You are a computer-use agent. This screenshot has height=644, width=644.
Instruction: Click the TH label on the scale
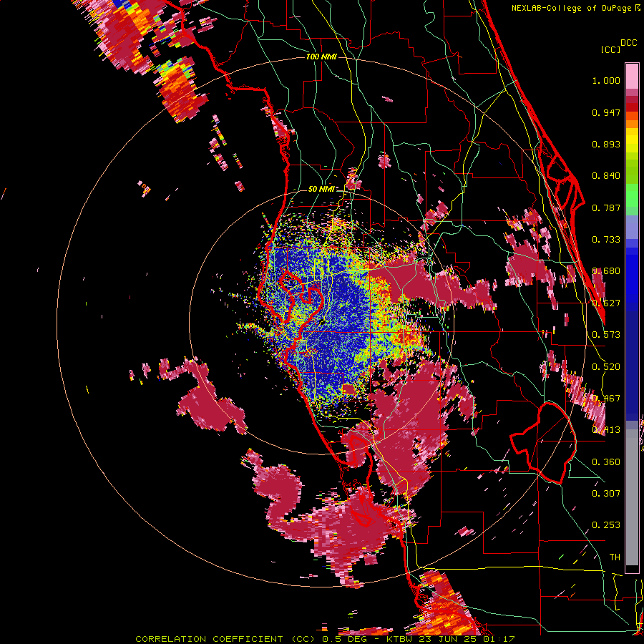click(615, 557)
